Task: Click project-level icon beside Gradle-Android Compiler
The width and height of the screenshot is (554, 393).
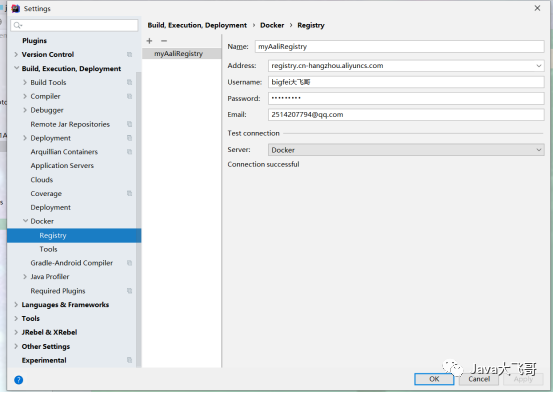Action: point(129,263)
